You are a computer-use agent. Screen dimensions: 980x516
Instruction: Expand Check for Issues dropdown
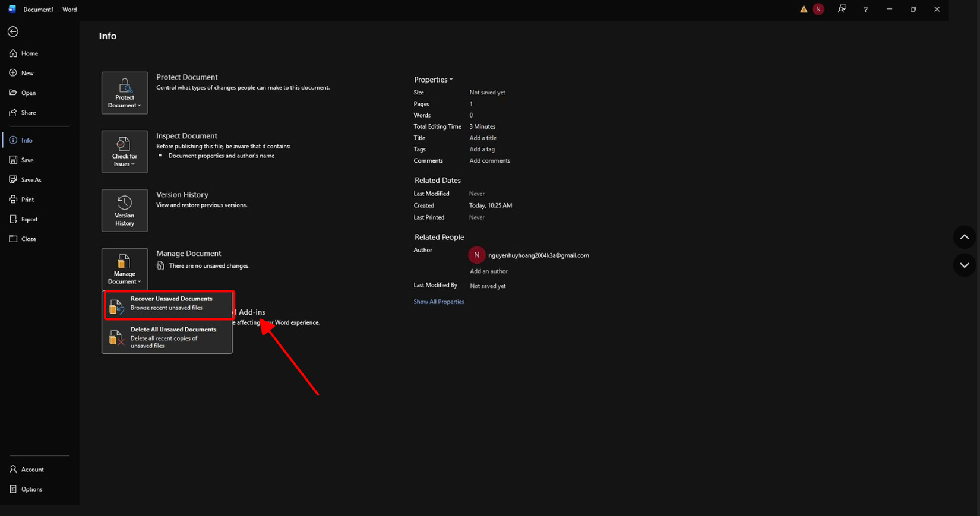(125, 152)
